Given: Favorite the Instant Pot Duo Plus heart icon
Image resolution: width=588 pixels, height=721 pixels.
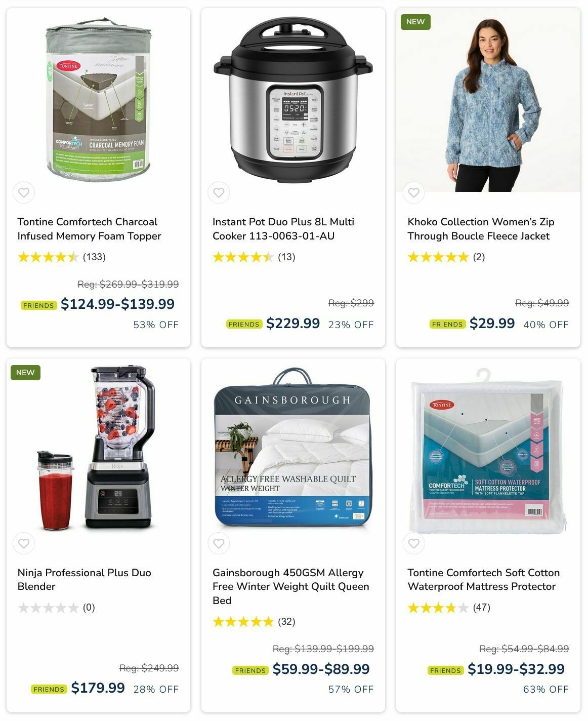Looking at the screenshot, I should pyautogui.click(x=219, y=192).
